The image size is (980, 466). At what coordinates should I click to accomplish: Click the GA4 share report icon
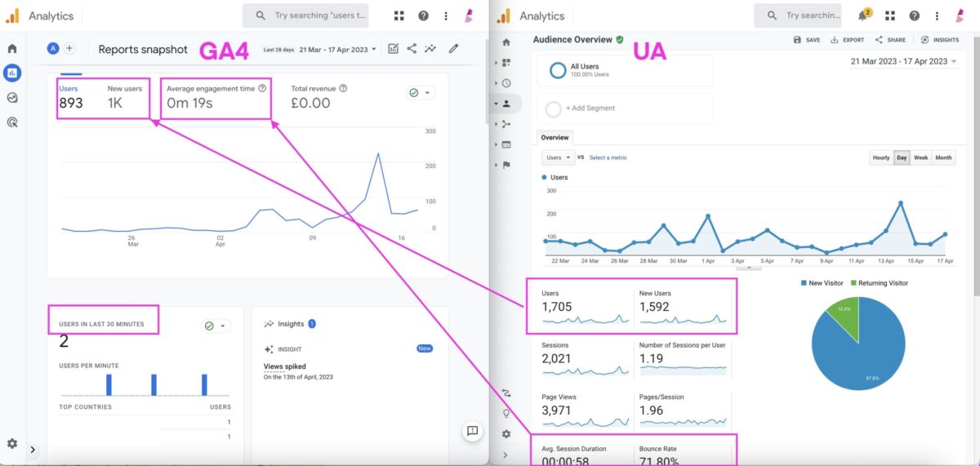(412, 49)
